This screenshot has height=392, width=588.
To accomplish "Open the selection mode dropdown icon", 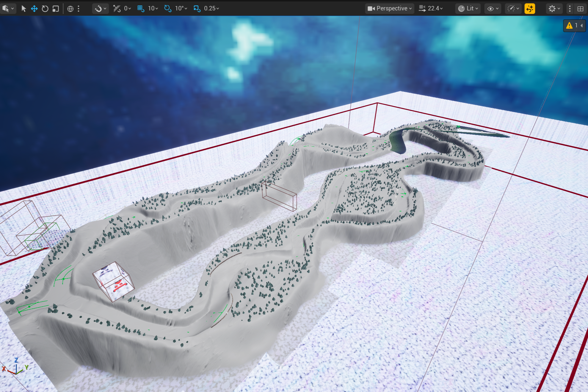I will [8, 8].
